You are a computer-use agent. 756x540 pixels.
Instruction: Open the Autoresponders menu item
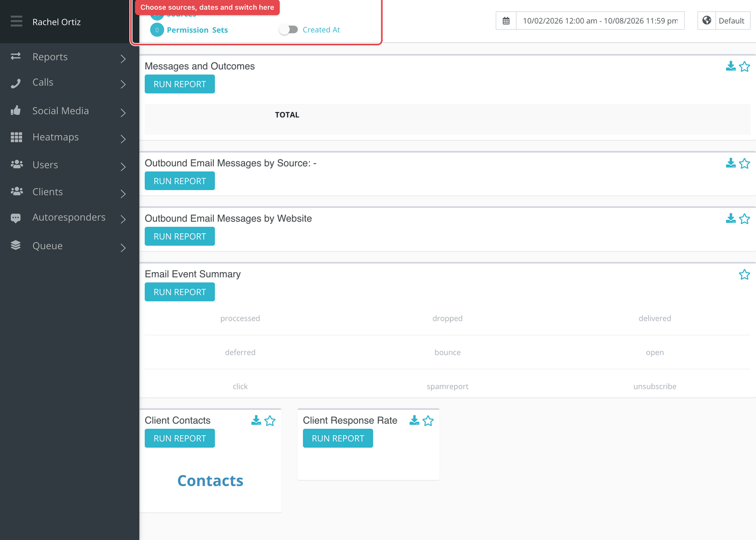pyautogui.click(x=70, y=218)
